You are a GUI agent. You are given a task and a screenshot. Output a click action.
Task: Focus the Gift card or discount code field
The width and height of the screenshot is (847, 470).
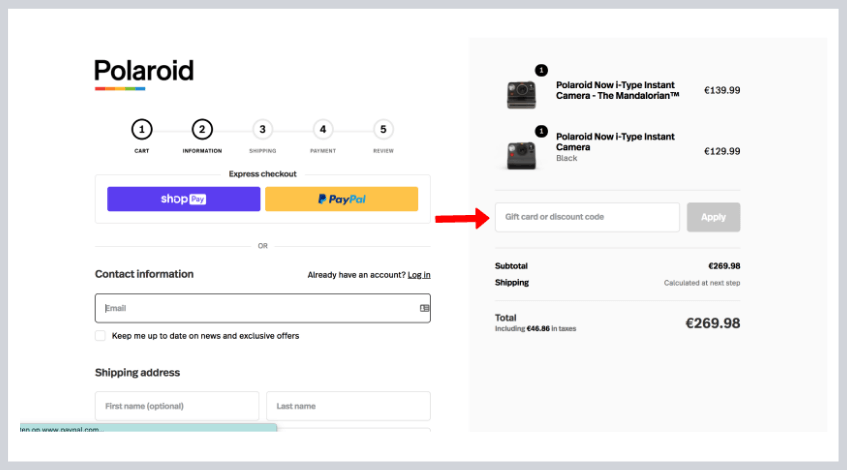(587, 217)
